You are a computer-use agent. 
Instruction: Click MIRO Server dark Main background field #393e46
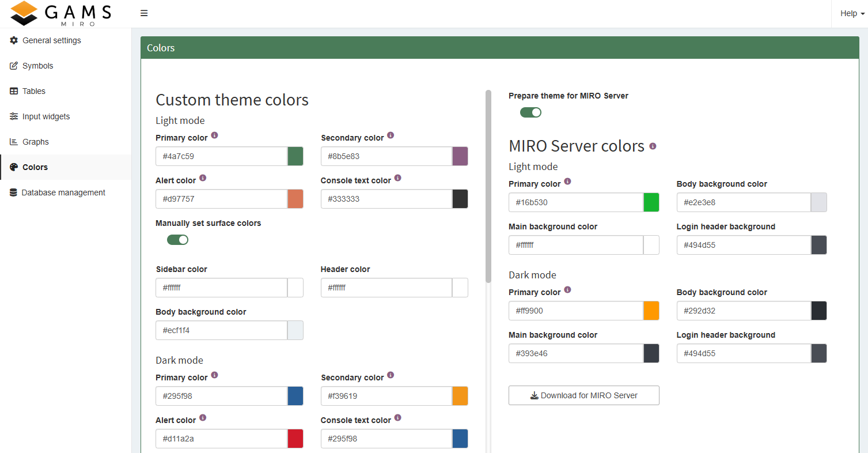click(576, 353)
